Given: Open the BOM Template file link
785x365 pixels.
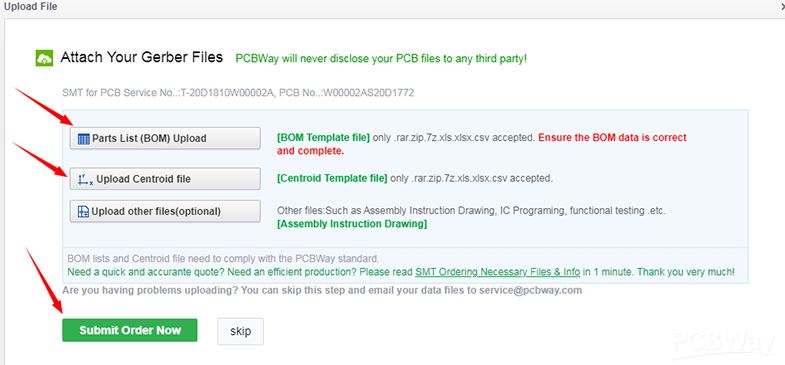Looking at the screenshot, I should 323,137.
